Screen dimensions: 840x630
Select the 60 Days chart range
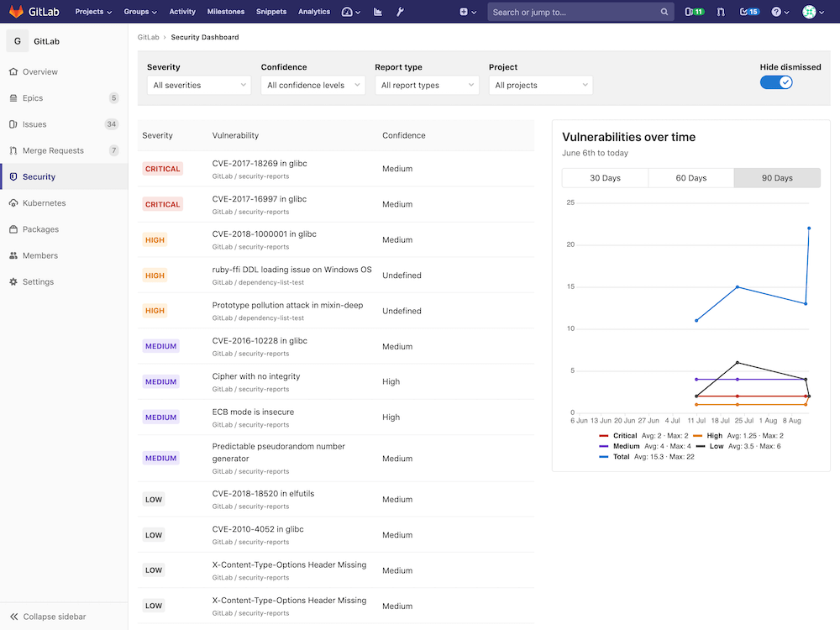click(x=691, y=178)
